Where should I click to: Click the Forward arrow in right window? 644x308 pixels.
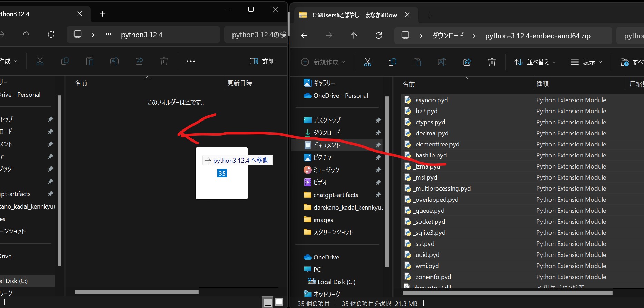pyautogui.click(x=329, y=36)
